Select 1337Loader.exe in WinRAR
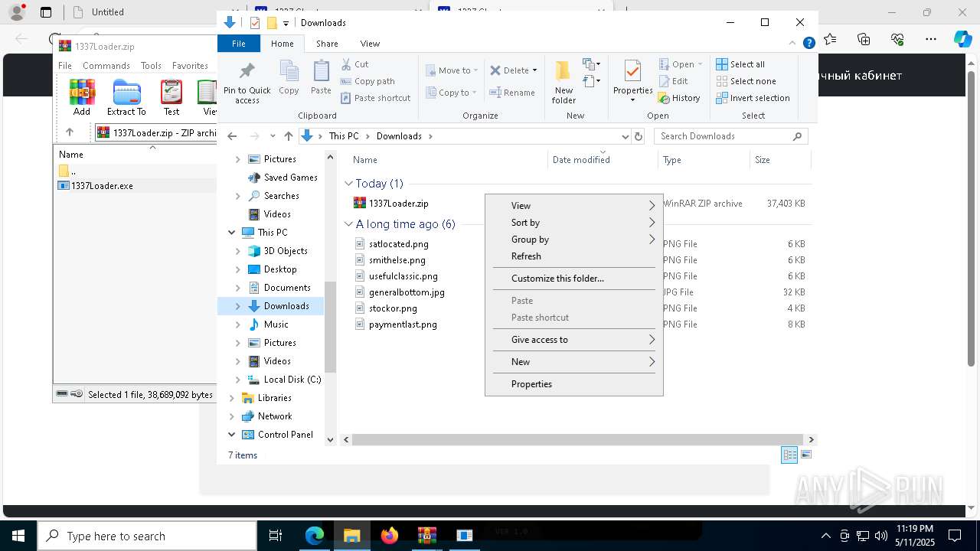This screenshot has width=980, height=551. 102,186
